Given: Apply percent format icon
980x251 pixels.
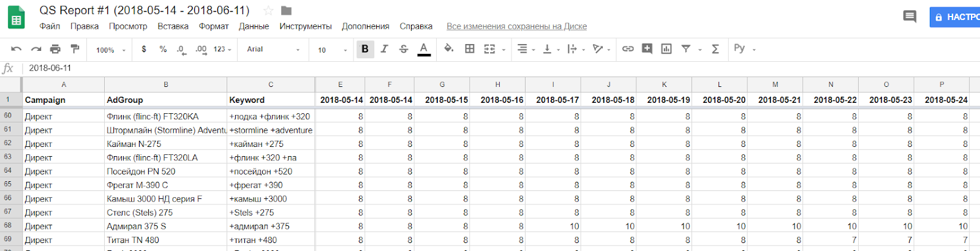Looking at the screenshot, I should (x=163, y=49).
